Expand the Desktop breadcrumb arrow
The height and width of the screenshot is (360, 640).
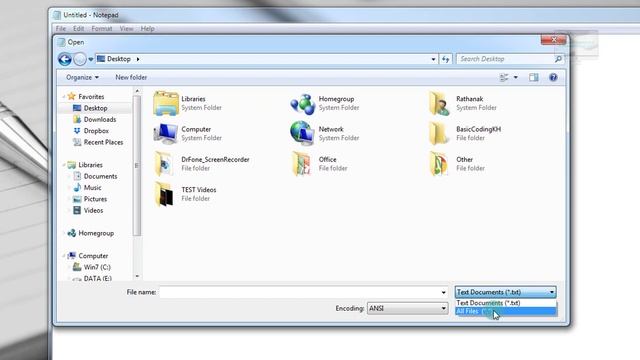[x=138, y=59]
